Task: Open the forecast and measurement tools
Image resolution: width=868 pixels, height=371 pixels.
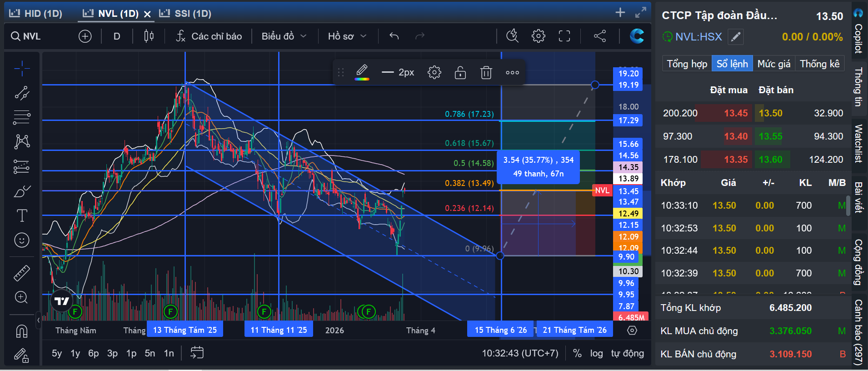Action: tap(22, 167)
